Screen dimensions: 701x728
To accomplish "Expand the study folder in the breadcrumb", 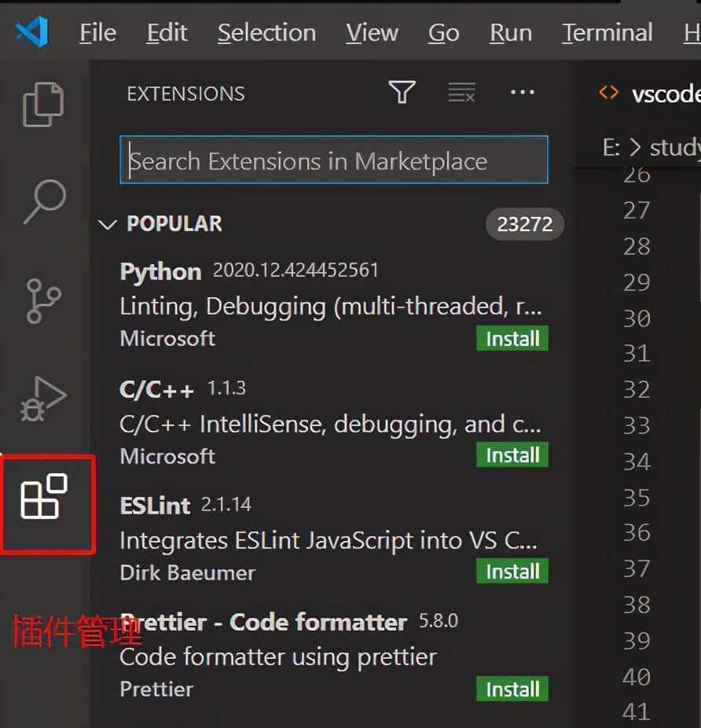I will tap(677, 147).
